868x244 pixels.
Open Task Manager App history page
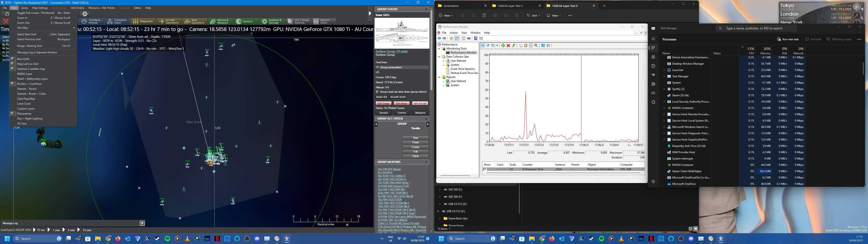653,66
